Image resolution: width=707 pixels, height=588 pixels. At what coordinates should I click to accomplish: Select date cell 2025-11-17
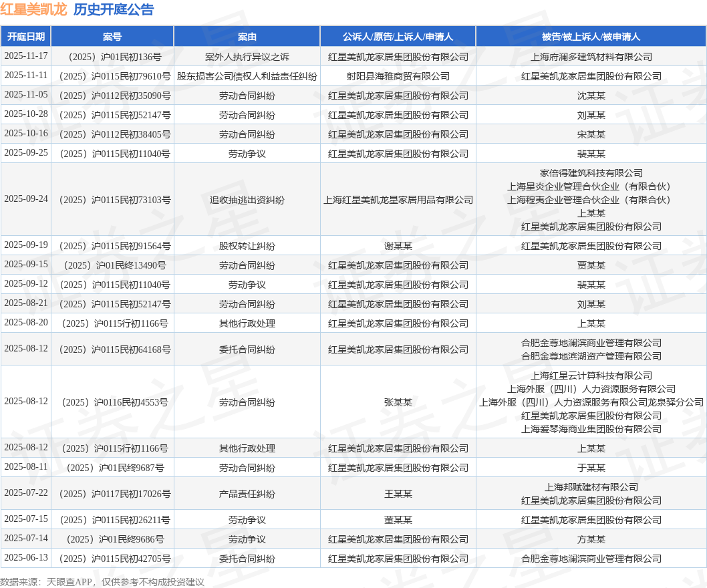coord(25,56)
